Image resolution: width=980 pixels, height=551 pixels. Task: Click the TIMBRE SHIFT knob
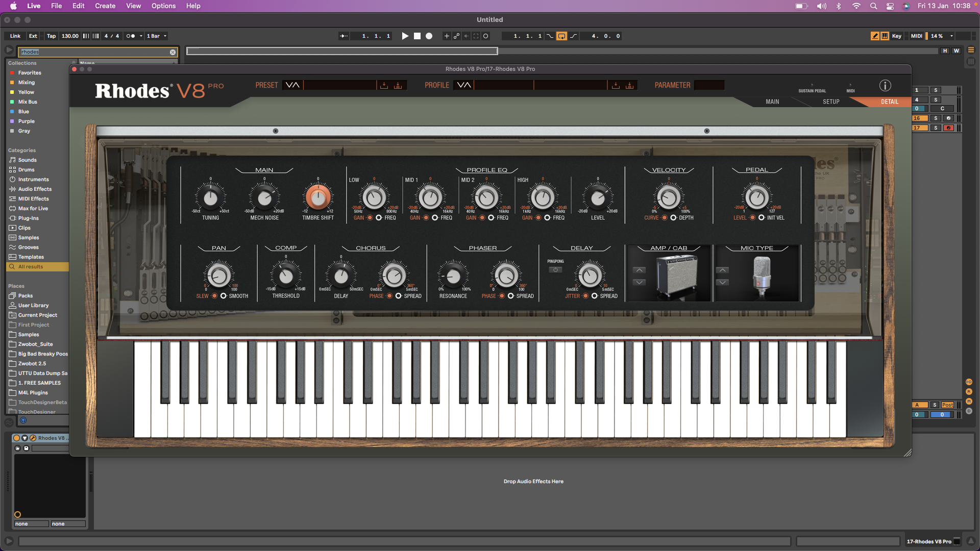point(318,198)
